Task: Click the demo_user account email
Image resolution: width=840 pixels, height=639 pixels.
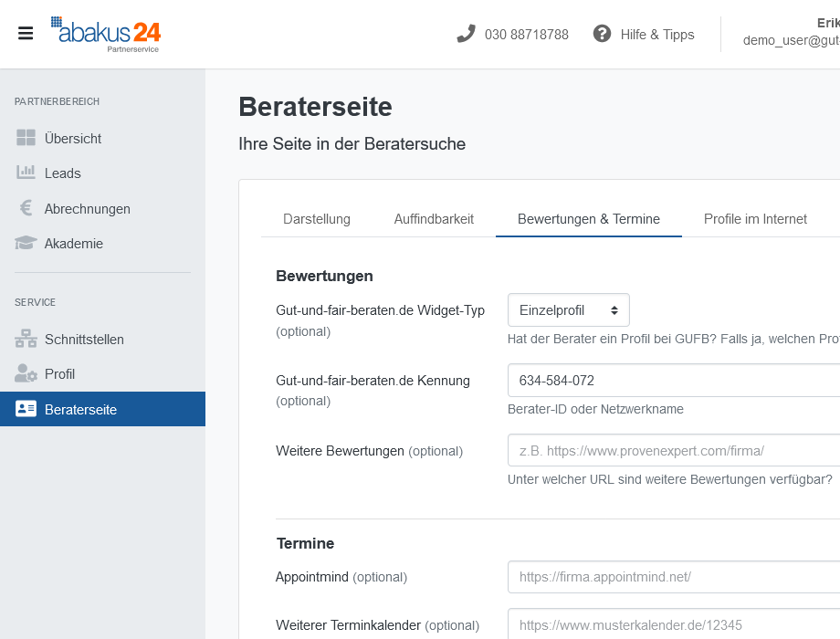Action: 792,40
